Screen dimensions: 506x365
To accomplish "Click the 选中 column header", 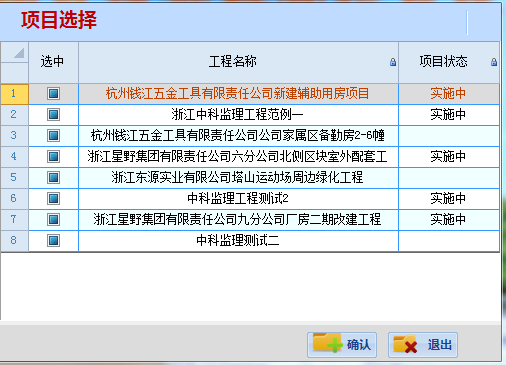I will [53, 62].
